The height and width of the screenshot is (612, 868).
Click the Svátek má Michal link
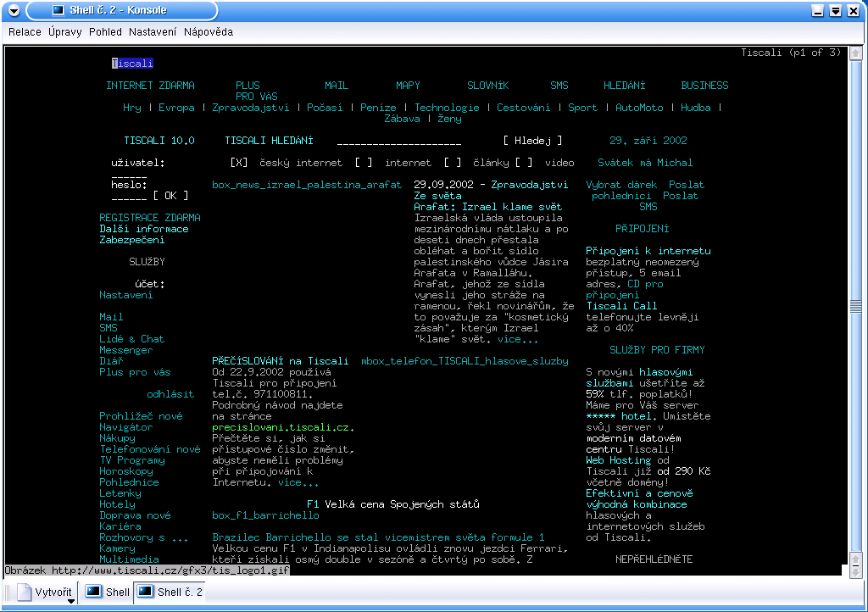click(645, 163)
